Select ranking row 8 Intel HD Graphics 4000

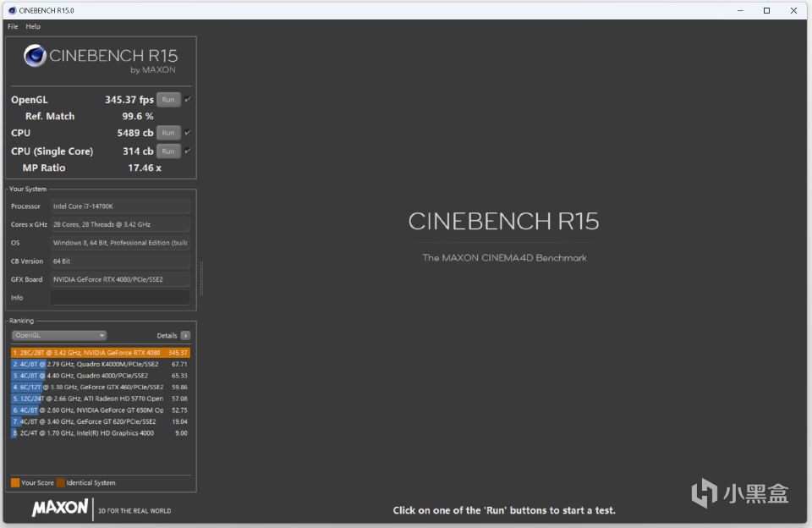coord(101,433)
